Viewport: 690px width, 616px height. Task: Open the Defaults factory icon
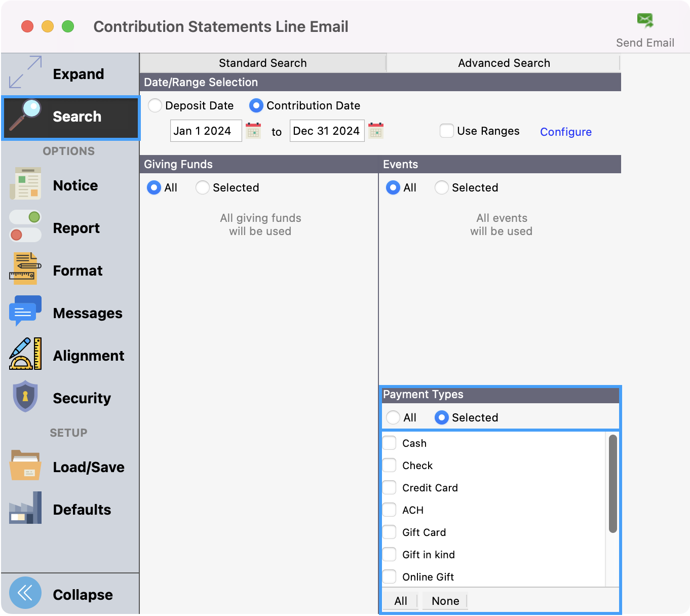[25, 508]
